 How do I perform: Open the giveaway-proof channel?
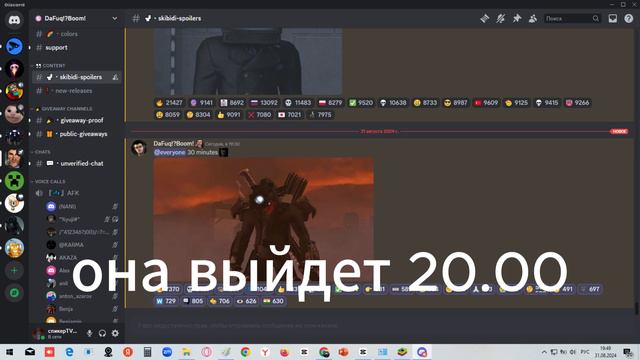tap(76, 120)
